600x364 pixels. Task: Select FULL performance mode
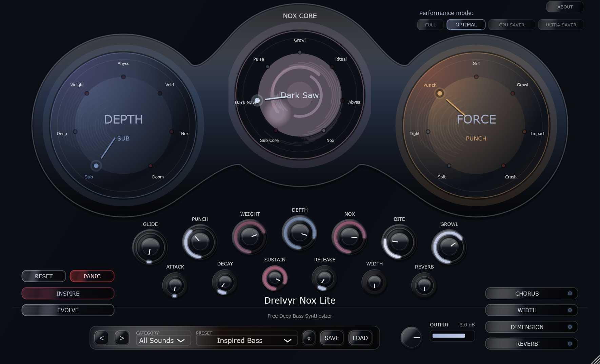(431, 25)
